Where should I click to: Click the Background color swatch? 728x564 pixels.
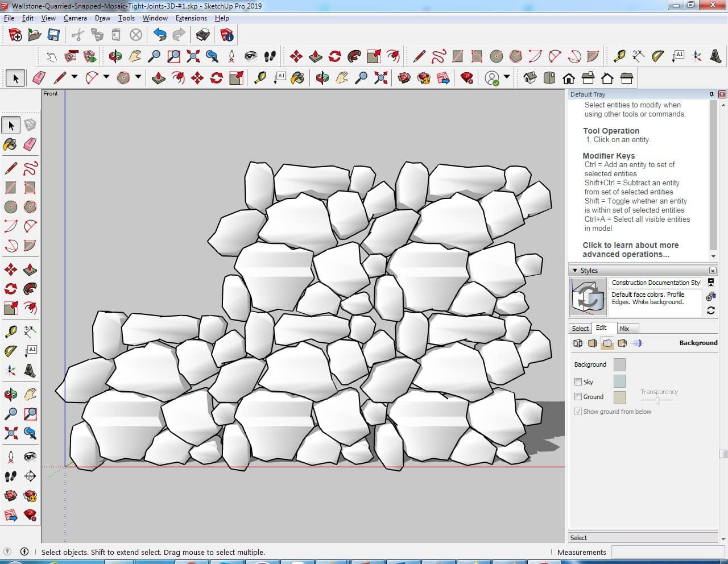click(619, 364)
